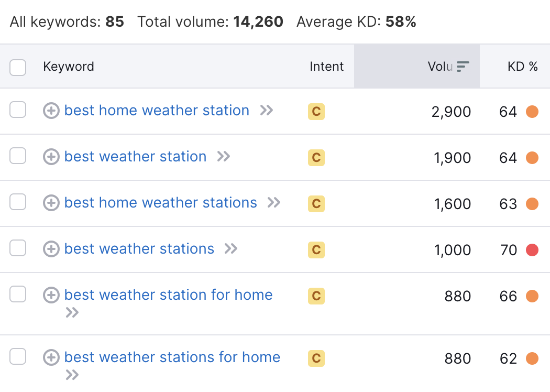Click the C intent badge for 'best weather stations'

pyautogui.click(x=316, y=250)
